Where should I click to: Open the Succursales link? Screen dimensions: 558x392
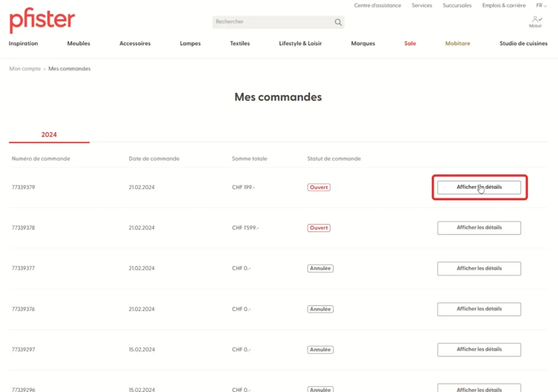click(457, 6)
